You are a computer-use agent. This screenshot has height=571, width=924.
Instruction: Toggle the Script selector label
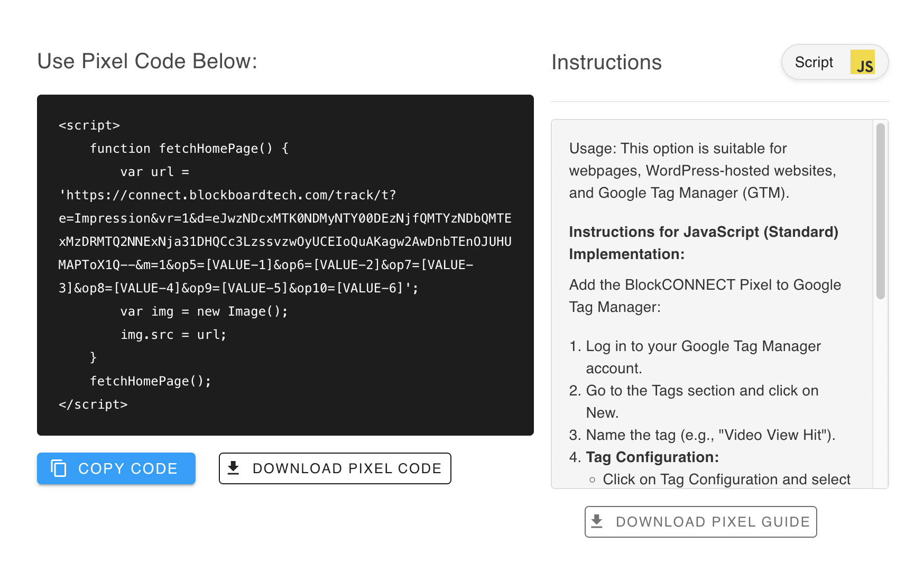coord(814,62)
